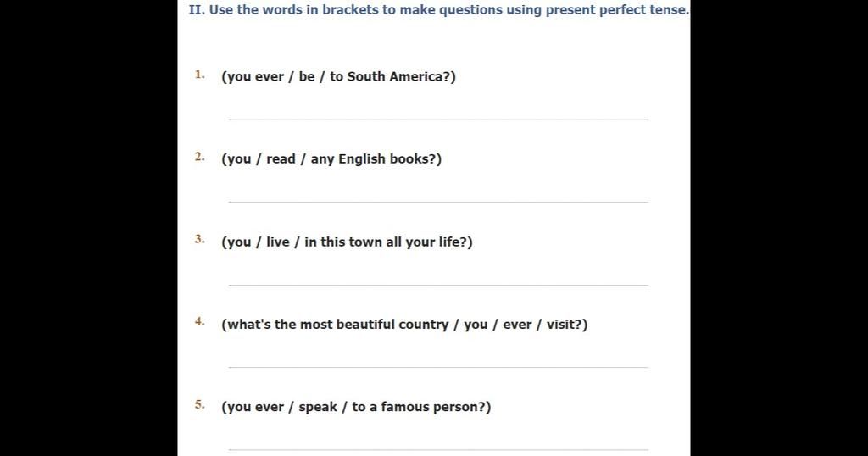This screenshot has height=456, width=868.
Task: Click the famous person prompt
Action: click(x=356, y=407)
